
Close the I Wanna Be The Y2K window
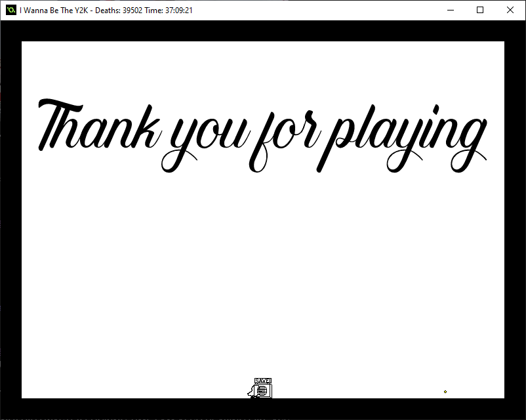click(x=510, y=10)
